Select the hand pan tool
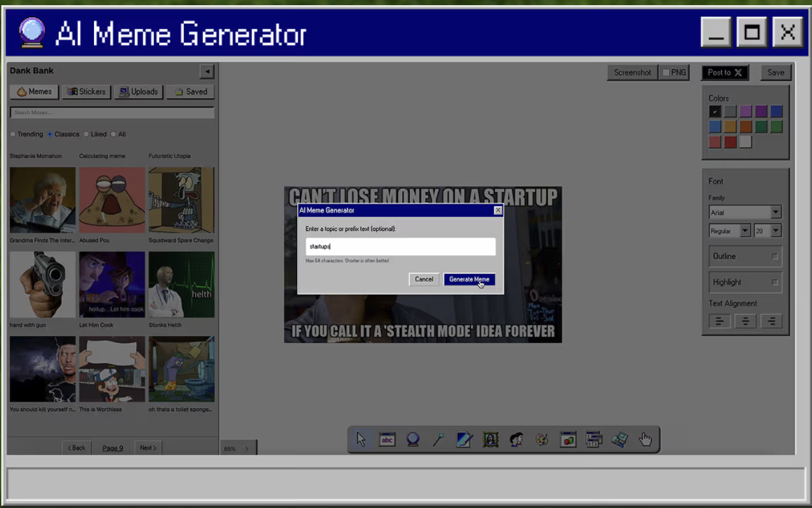 point(645,440)
